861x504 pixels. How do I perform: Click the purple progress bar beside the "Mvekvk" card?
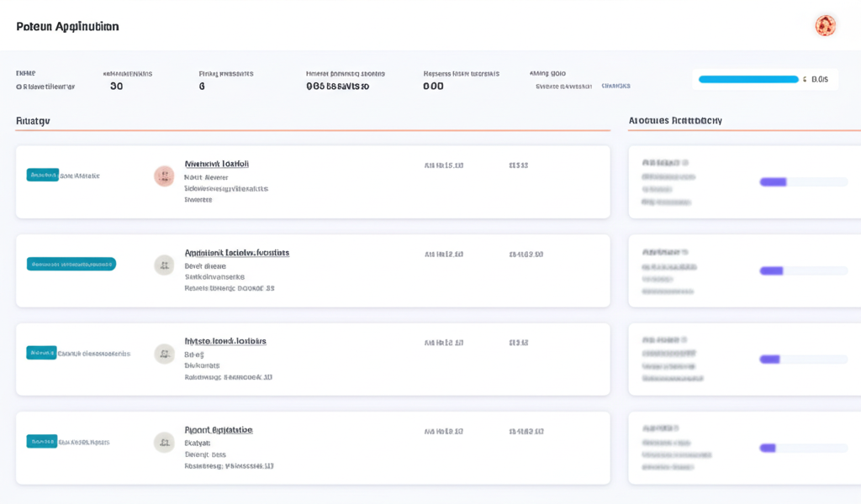coord(804,181)
